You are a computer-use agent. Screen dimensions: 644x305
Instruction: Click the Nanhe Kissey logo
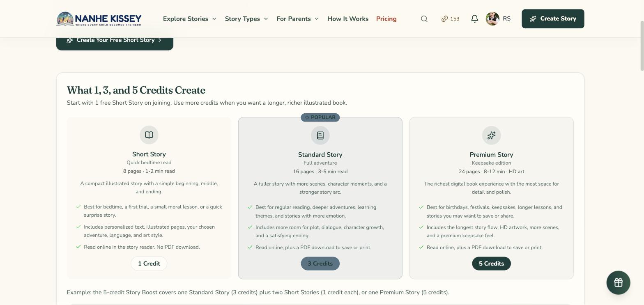pyautogui.click(x=99, y=19)
